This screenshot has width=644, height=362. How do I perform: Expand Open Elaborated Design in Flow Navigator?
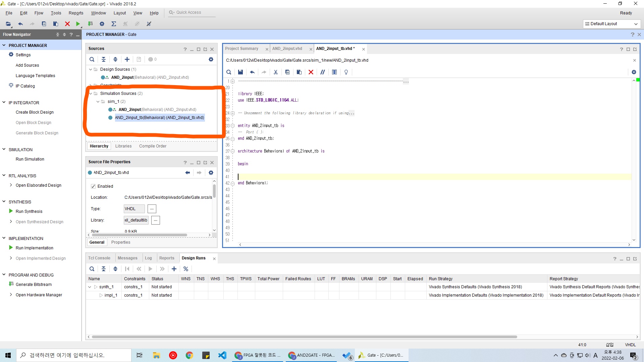point(11,185)
